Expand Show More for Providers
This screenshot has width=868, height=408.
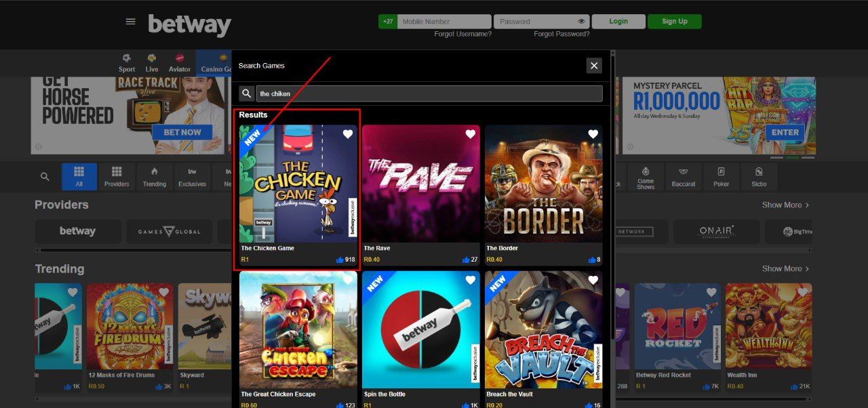tap(783, 205)
